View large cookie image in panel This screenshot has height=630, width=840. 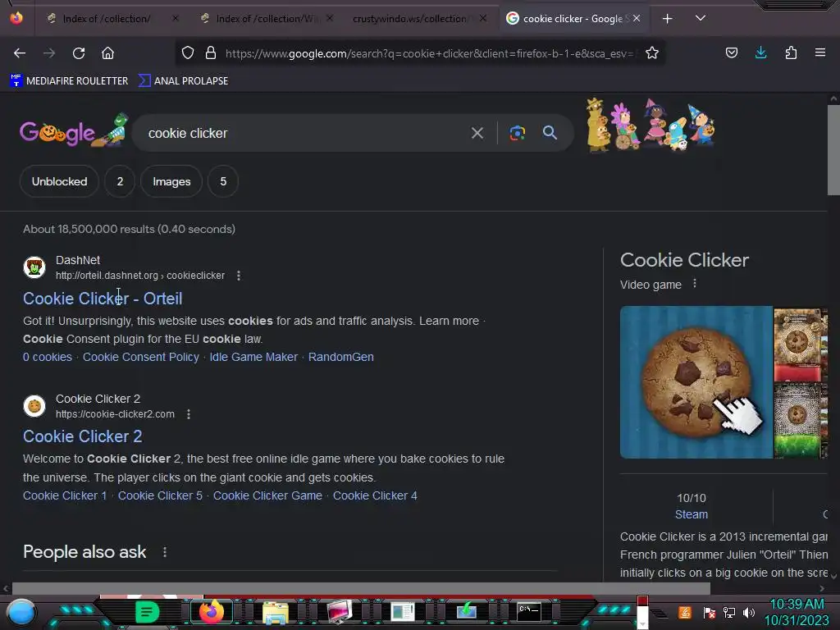[x=696, y=382]
